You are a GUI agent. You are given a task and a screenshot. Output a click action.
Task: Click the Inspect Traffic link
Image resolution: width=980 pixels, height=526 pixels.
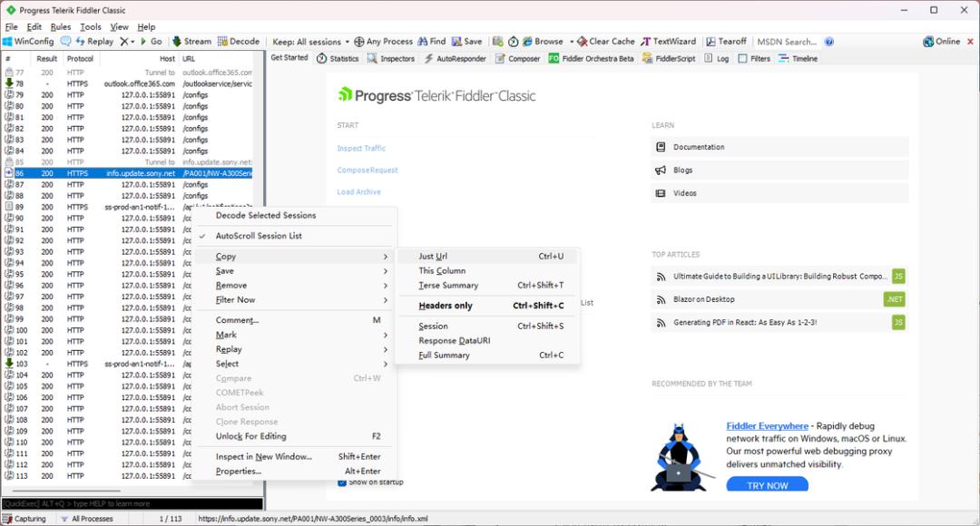(x=361, y=148)
